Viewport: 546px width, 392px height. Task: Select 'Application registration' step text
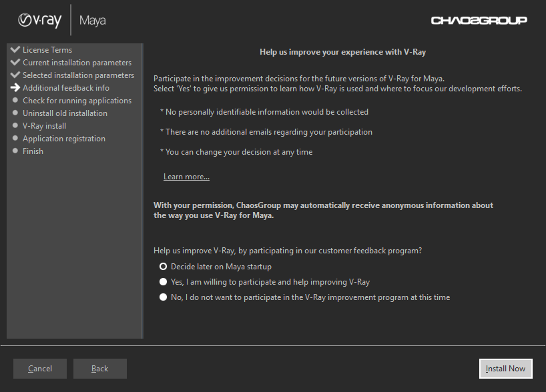[x=63, y=139]
